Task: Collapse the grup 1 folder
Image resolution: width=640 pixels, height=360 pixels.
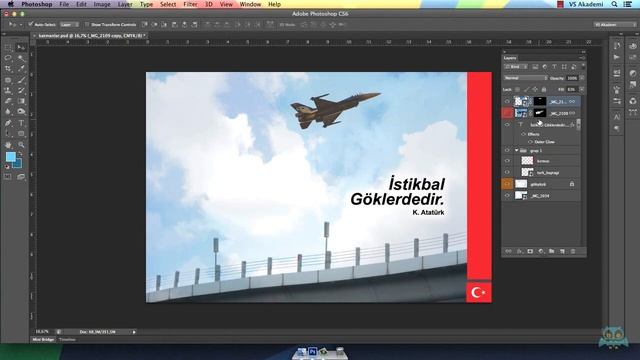Action: click(x=516, y=151)
